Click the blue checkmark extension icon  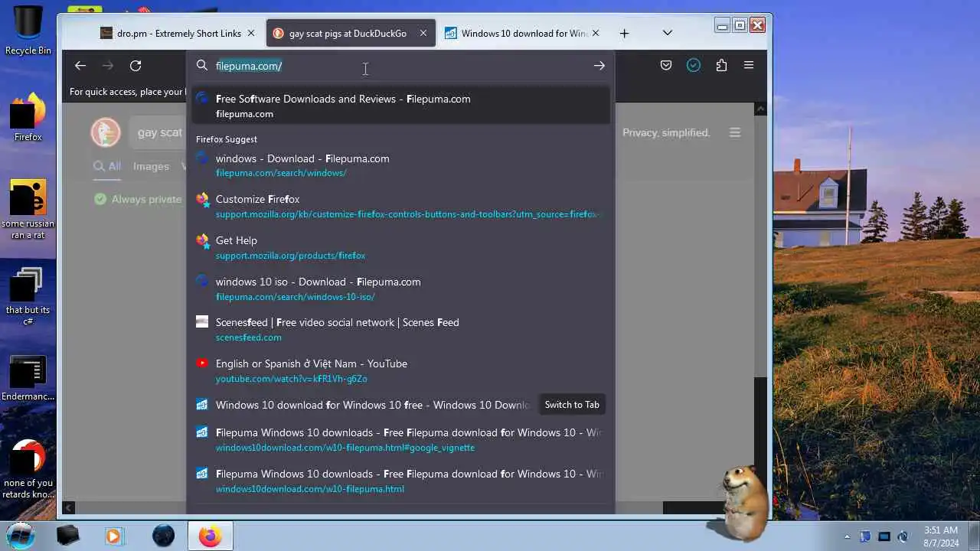pos(694,66)
